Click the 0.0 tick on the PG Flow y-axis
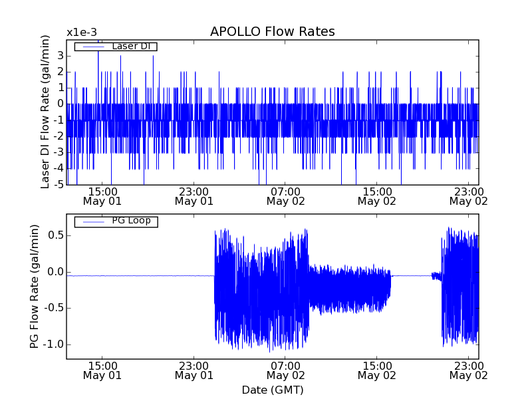The image size is (532, 399). coord(55,272)
